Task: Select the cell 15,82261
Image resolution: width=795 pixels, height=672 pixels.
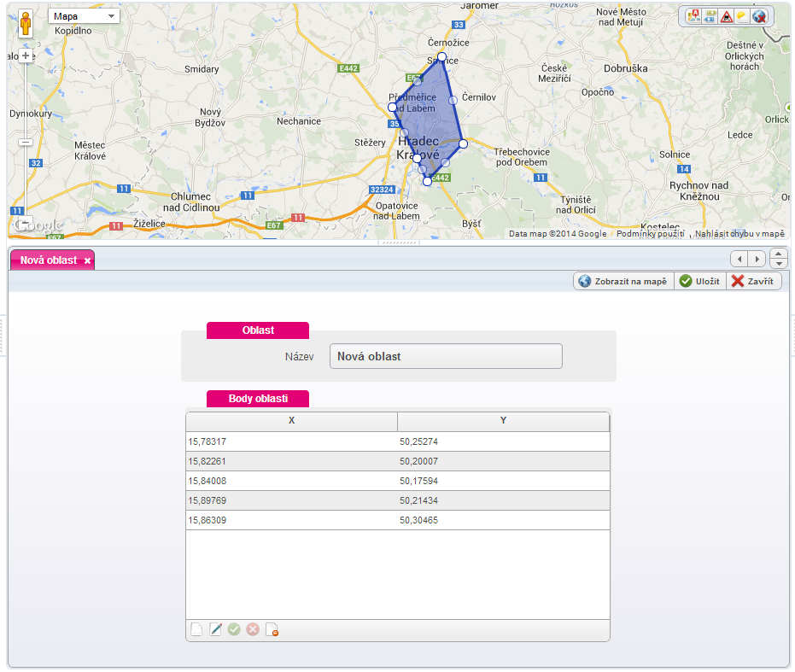Action: point(291,462)
